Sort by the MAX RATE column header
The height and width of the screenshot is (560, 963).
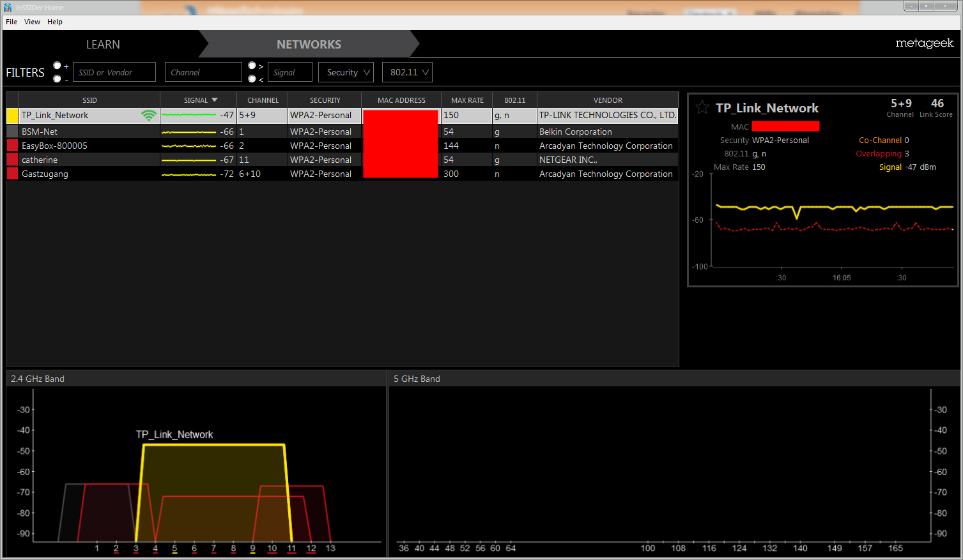coord(467,100)
